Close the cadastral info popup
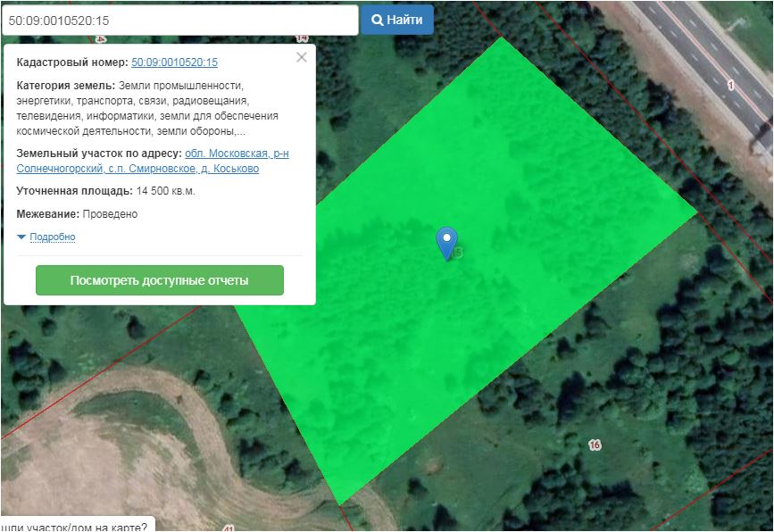Screen dimensions: 774x532 tap(301, 57)
